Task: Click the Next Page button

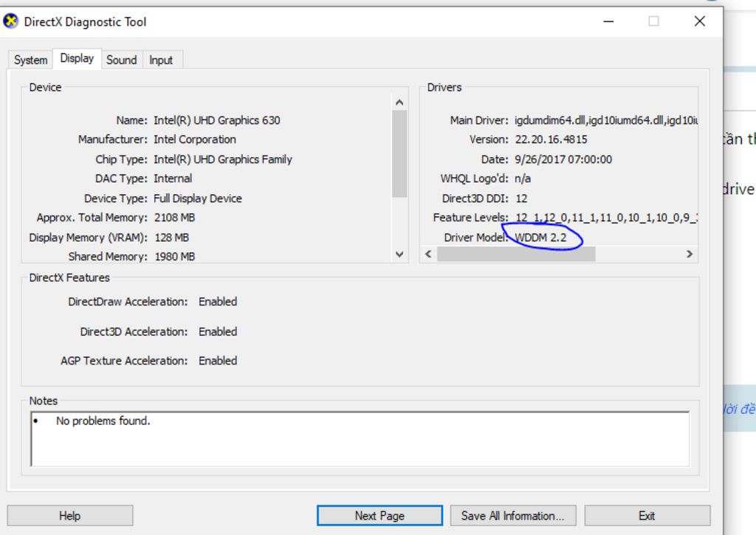Action: pyautogui.click(x=379, y=516)
